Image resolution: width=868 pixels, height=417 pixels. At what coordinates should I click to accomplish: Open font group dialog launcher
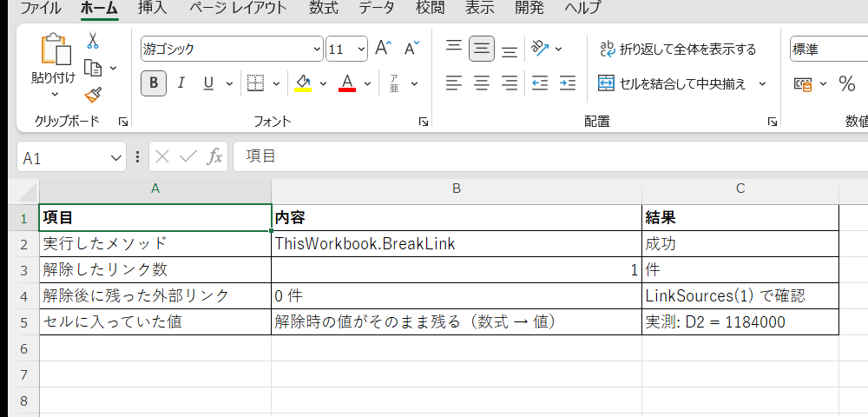pyautogui.click(x=423, y=122)
